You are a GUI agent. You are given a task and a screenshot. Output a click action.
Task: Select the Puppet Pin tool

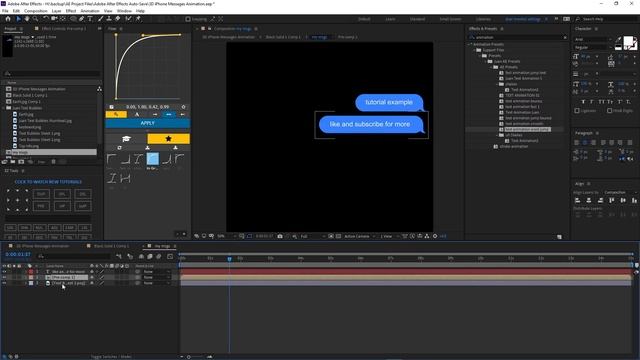pyautogui.click(x=138, y=19)
